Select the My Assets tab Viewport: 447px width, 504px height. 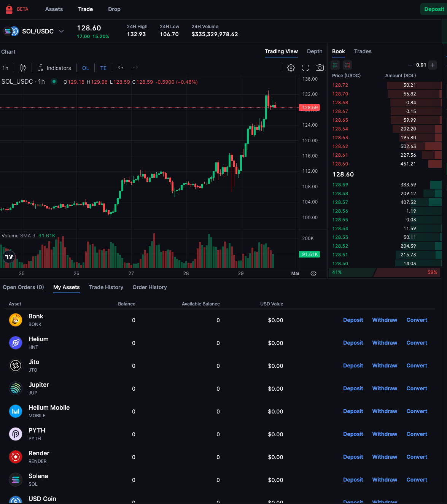pyautogui.click(x=67, y=287)
